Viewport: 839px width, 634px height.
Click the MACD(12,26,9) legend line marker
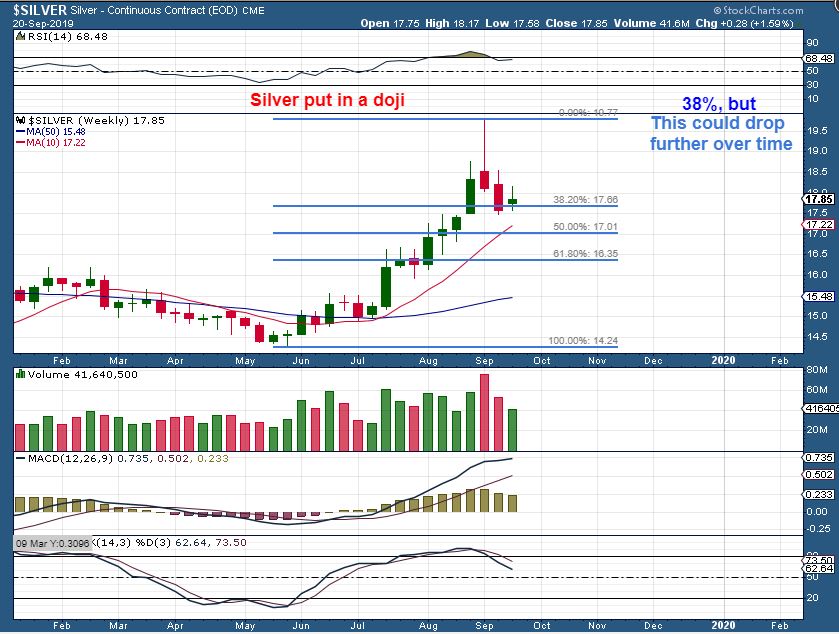[21, 459]
